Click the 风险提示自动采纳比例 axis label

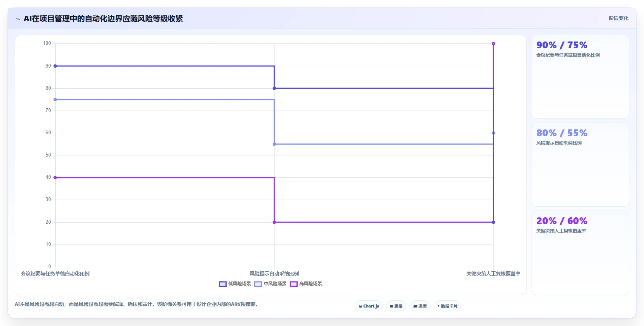(x=274, y=274)
